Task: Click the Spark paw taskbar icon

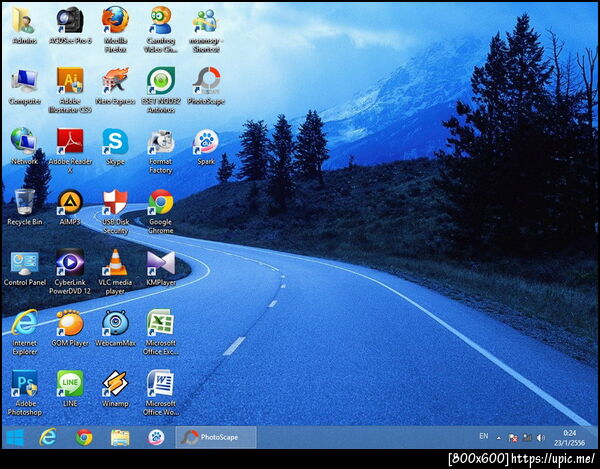Action: pyautogui.click(x=156, y=437)
